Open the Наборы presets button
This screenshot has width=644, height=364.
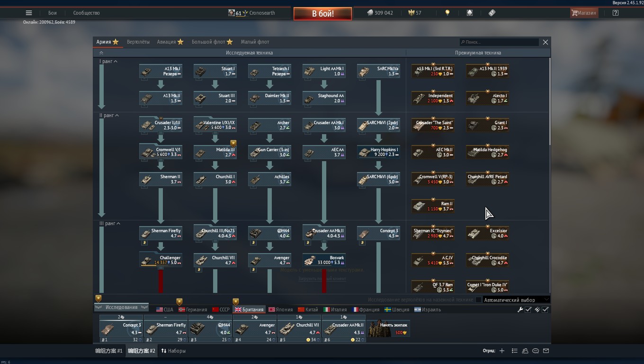click(173, 351)
